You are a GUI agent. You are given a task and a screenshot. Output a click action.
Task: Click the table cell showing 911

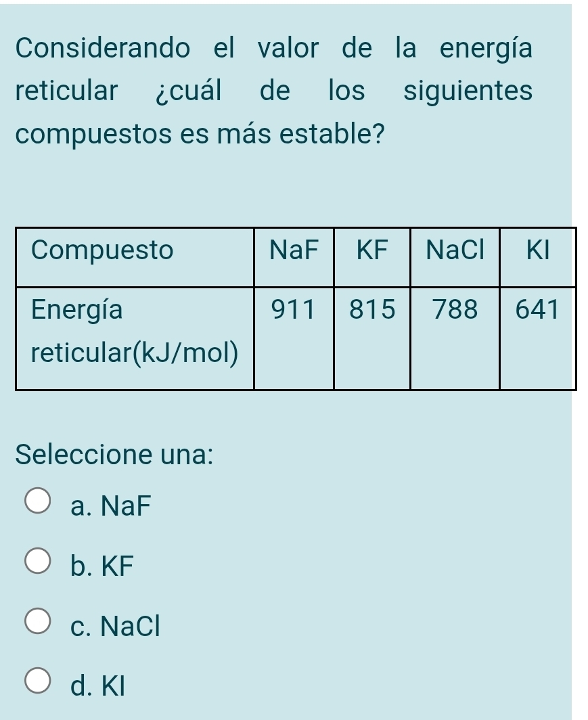(x=294, y=311)
